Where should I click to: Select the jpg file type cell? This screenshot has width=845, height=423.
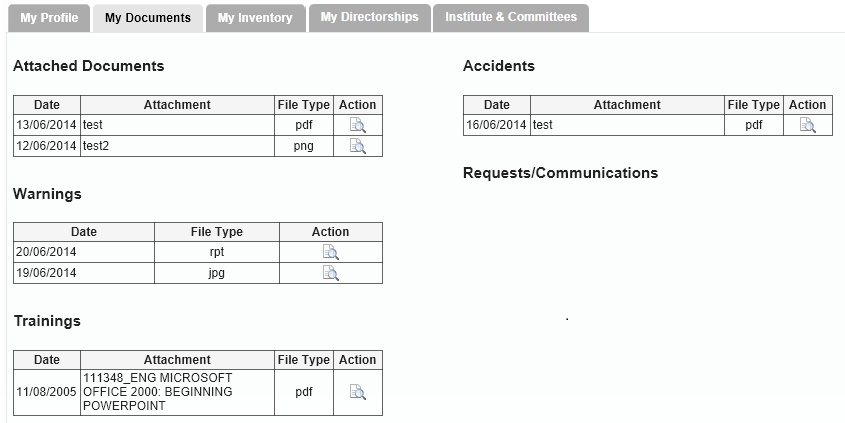point(217,273)
